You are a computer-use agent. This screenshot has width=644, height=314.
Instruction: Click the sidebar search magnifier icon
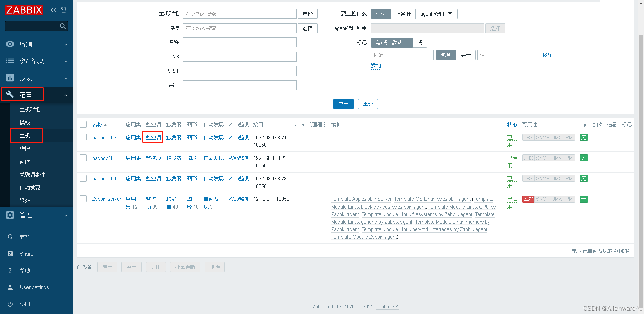63,26
